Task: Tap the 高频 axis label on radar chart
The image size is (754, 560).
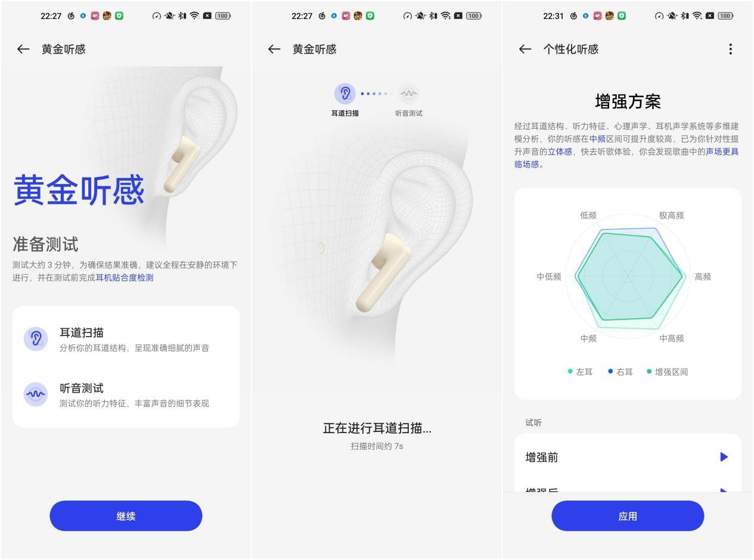Action: click(x=703, y=276)
